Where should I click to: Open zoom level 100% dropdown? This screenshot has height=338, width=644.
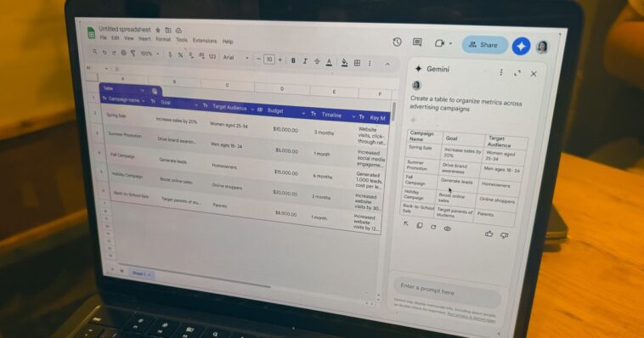[150, 54]
